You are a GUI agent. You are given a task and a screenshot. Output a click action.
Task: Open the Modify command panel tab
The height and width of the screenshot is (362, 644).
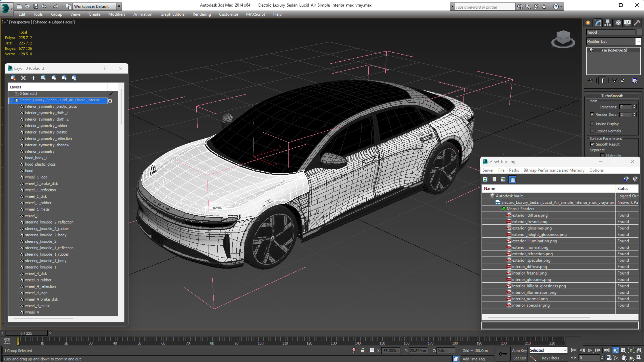click(x=598, y=23)
